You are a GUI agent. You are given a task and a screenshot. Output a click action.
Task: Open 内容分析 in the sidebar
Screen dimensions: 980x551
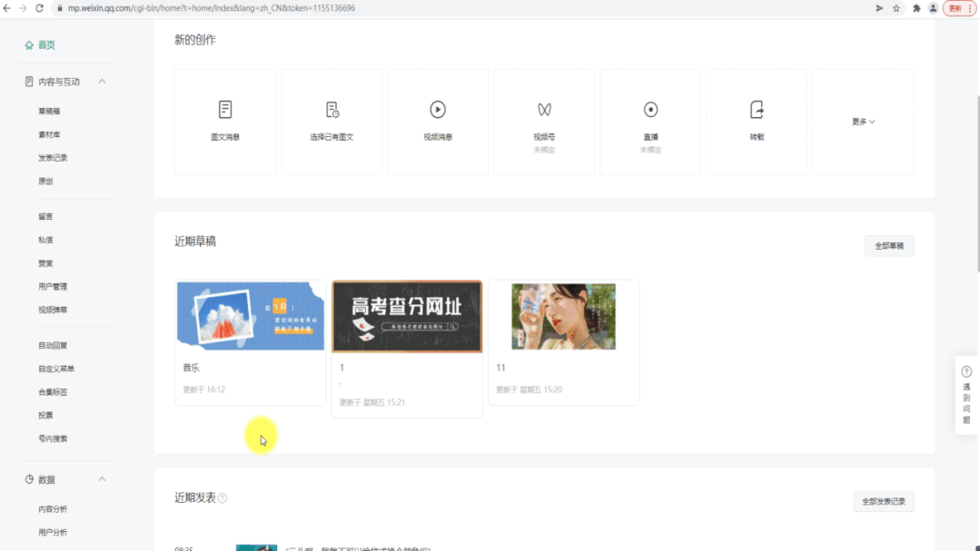[x=53, y=509]
